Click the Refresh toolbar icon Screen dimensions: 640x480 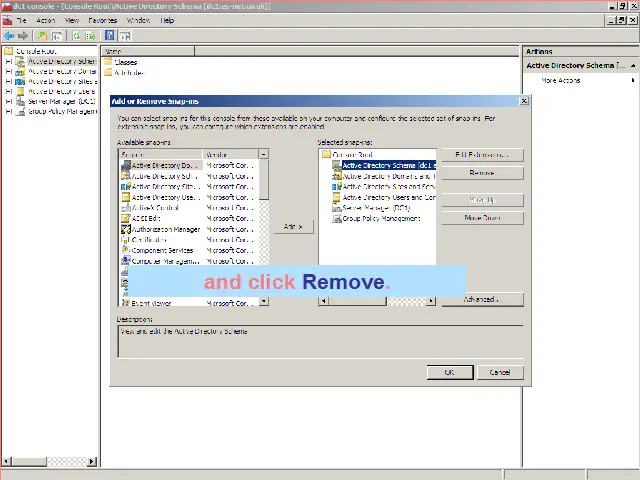[x=76, y=36]
